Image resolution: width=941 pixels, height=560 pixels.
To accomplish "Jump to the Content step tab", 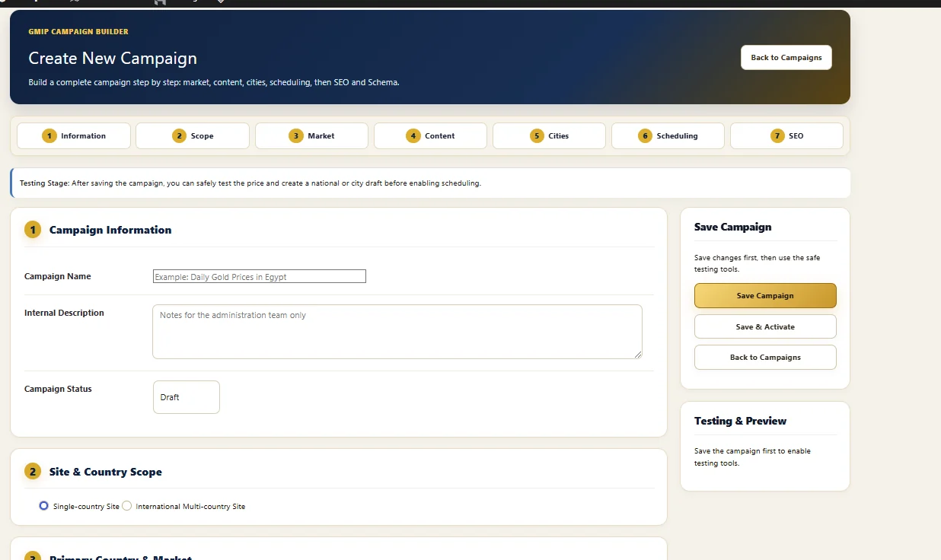I will tap(430, 136).
